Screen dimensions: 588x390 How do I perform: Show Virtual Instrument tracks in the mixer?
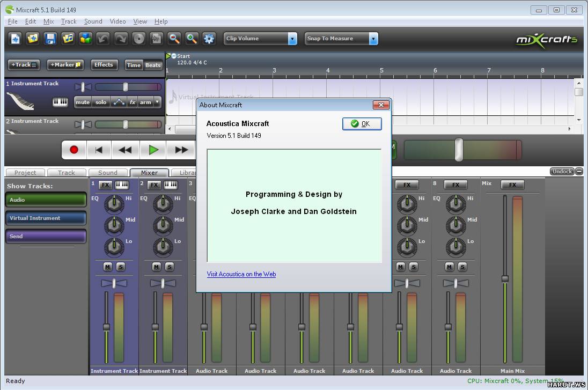(46, 218)
